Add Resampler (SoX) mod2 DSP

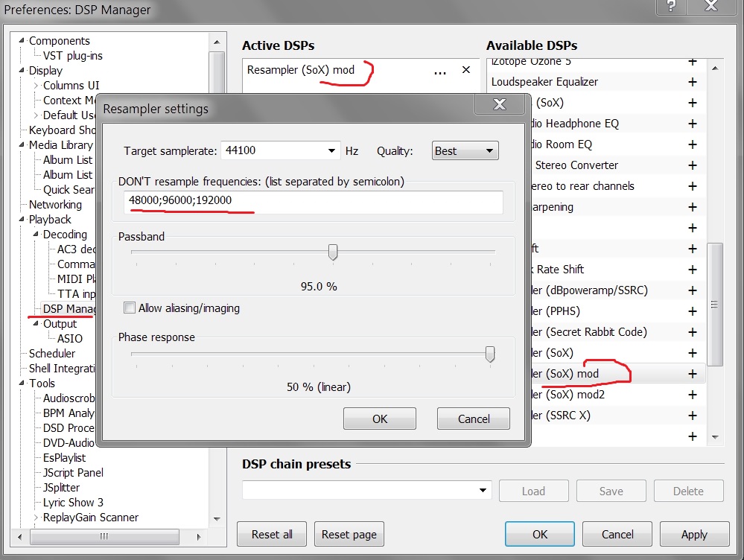[x=693, y=395]
